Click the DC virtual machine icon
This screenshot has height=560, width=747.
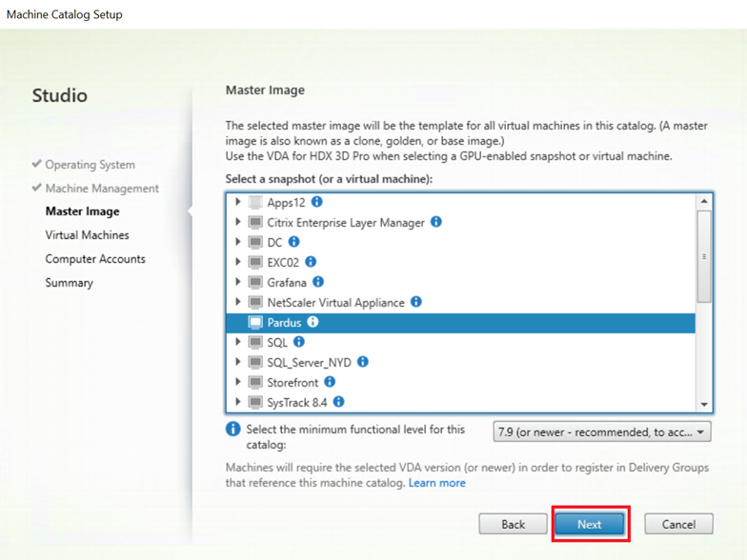(255, 242)
